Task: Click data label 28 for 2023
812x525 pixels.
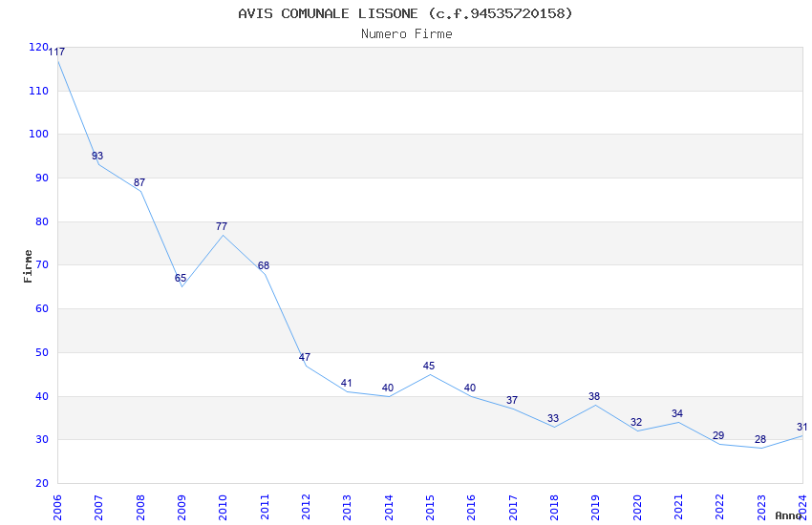Action: 760,440
